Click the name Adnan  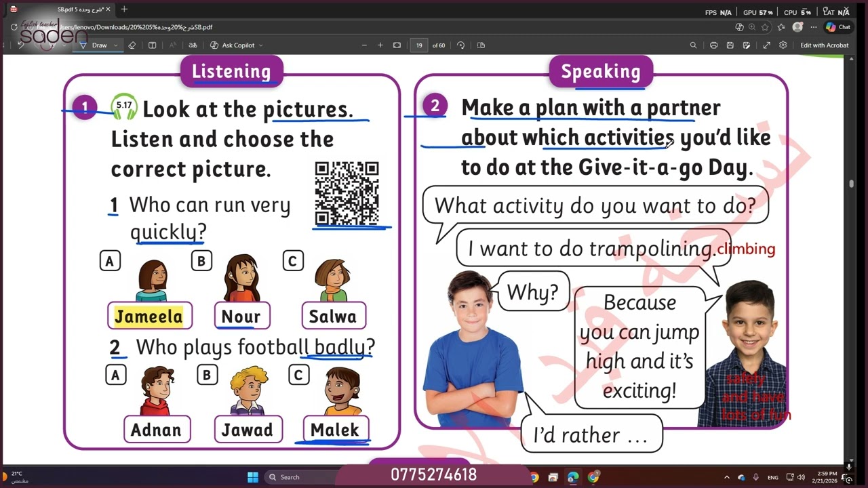point(157,430)
